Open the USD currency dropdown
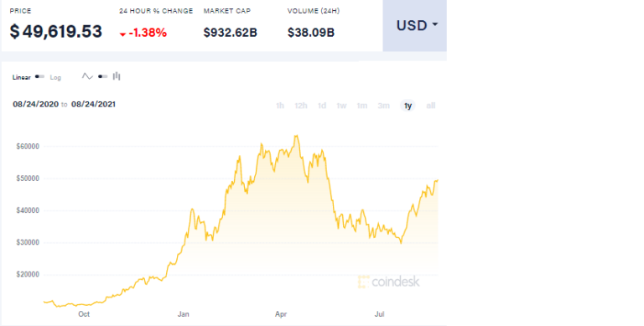644x326 pixels. pyautogui.click(x=415, y=25)
